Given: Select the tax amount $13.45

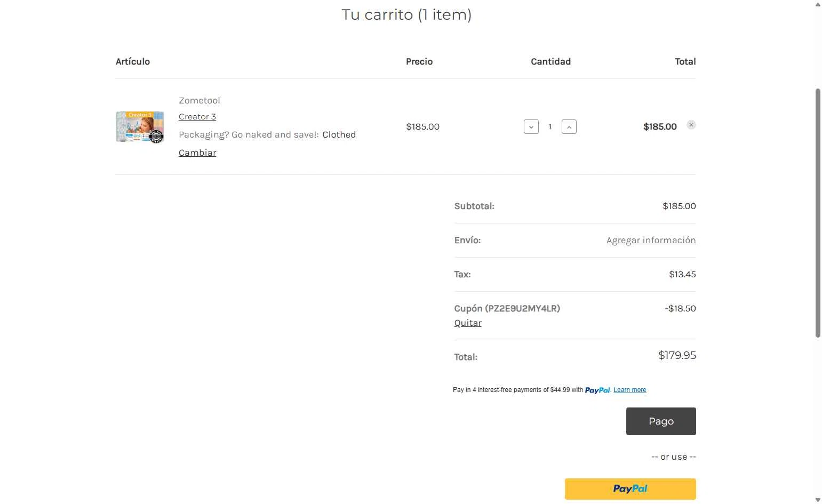Looking at the screenshot, I should pyautogui.click(x=682, y=274).
